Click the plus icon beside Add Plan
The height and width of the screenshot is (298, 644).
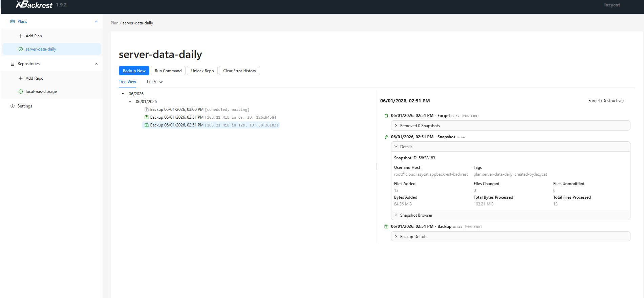(x=21, y=36)
